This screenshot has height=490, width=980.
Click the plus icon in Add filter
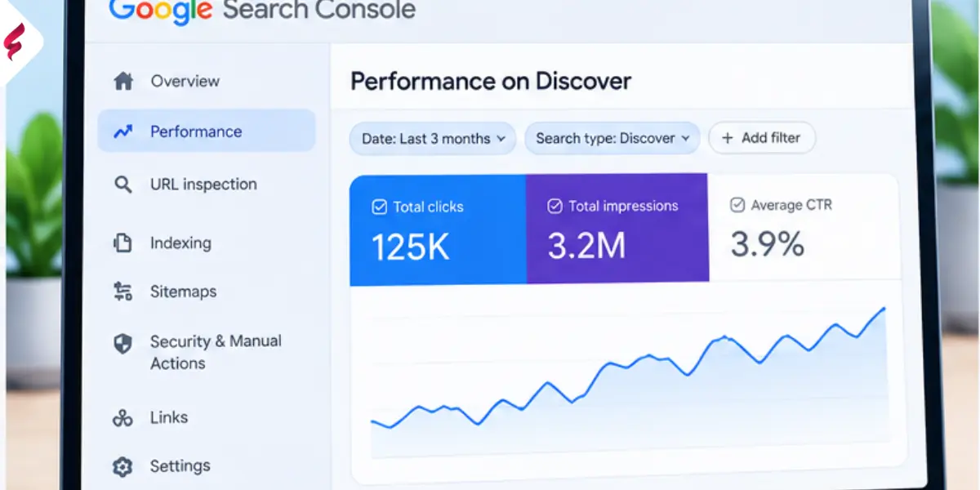coord(727,138)
